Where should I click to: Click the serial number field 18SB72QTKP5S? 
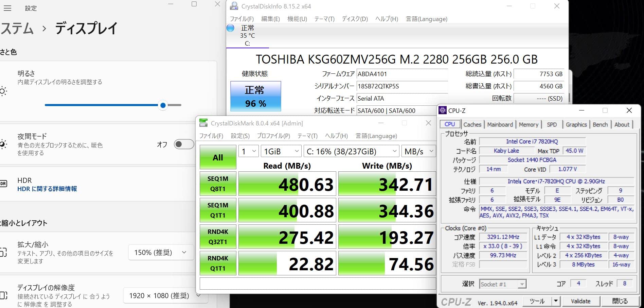pos(402,86)
